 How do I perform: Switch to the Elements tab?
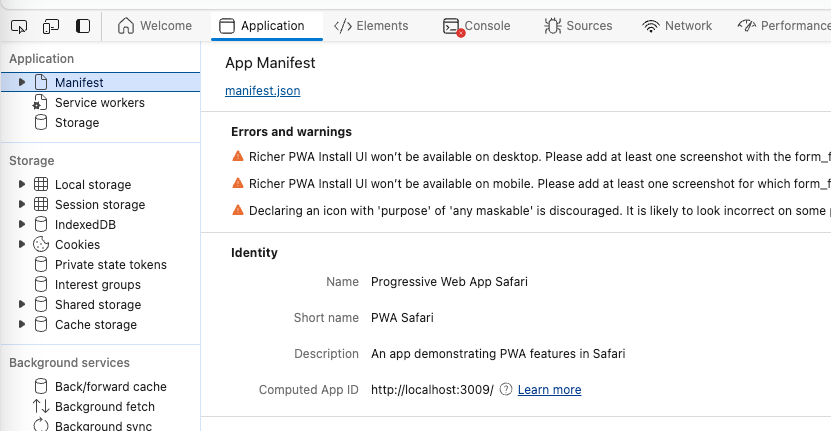tap(371, 26)
